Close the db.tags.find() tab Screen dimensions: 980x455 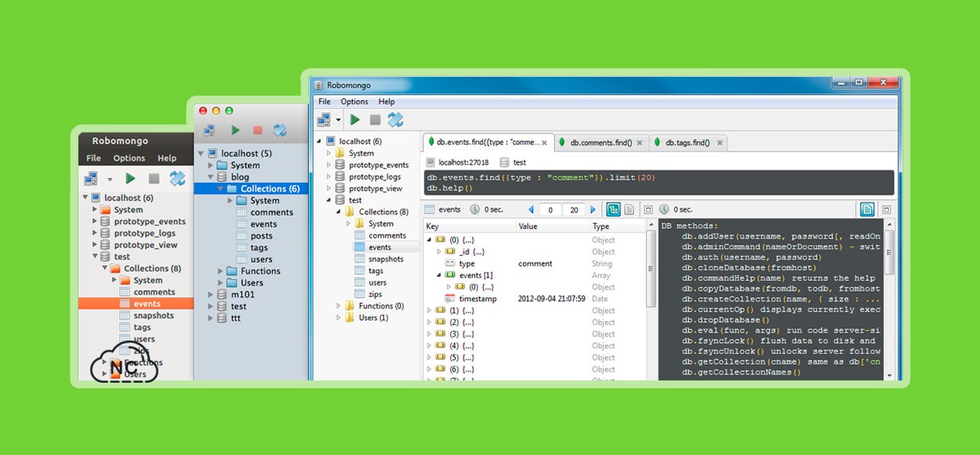tap(720, 143)
